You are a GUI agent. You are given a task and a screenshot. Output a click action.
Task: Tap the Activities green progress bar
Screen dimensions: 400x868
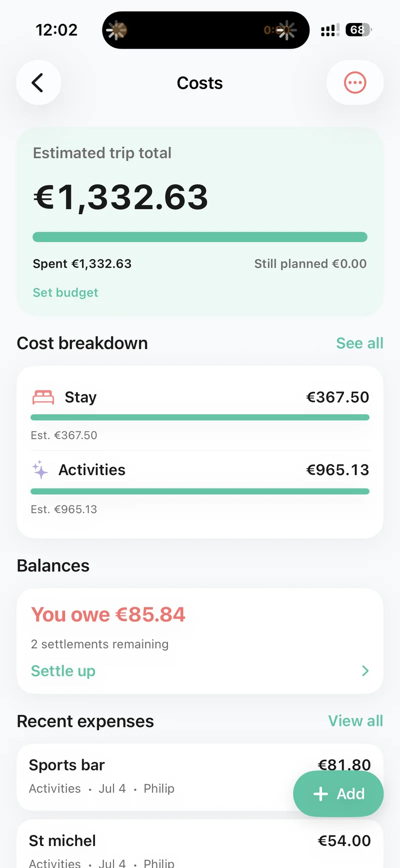click(x=200, y=492)
